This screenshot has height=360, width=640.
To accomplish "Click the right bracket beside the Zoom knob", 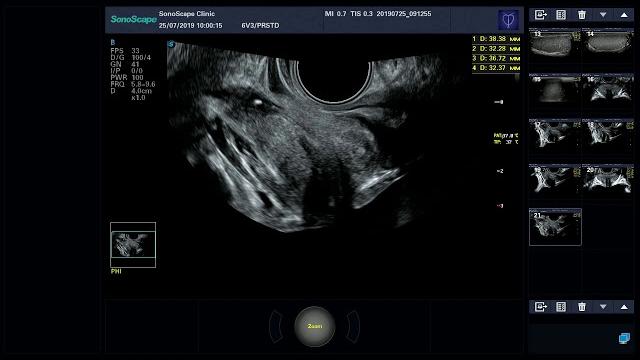I will [353, 327].
